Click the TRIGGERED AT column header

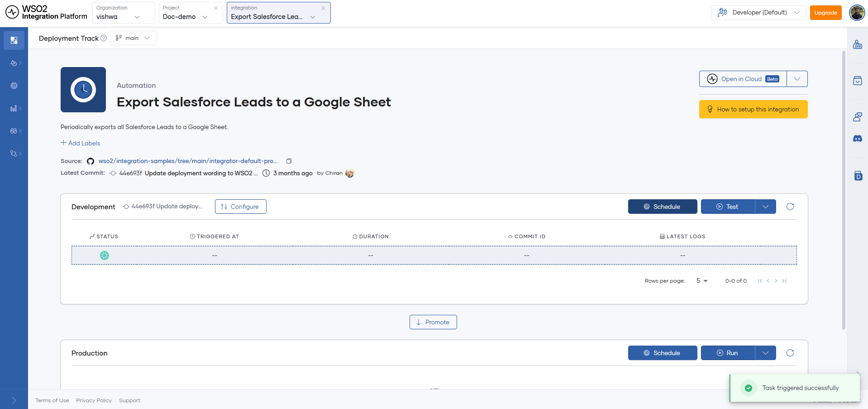pyautogui.click(x=215, y=236)
